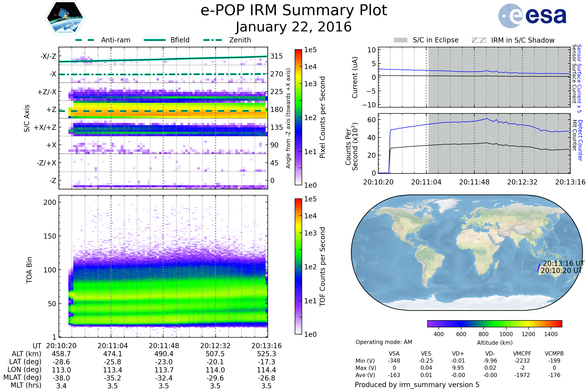Click the VMCPF column header
The height and width of the screenshot is (392, 588).
(x=522, y=354)
